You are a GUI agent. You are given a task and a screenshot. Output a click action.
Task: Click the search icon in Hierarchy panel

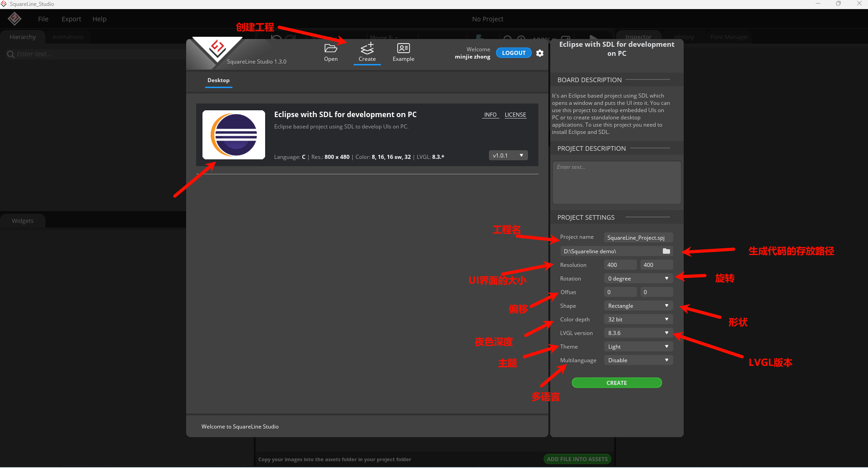click(10, 54)
